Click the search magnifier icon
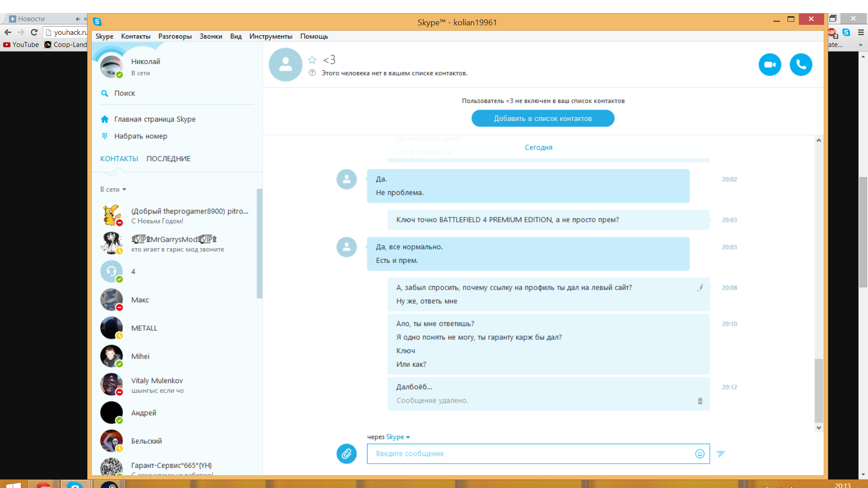Image resolution: width=868 pixels, height=488 pixels. [x=104, y=93]
